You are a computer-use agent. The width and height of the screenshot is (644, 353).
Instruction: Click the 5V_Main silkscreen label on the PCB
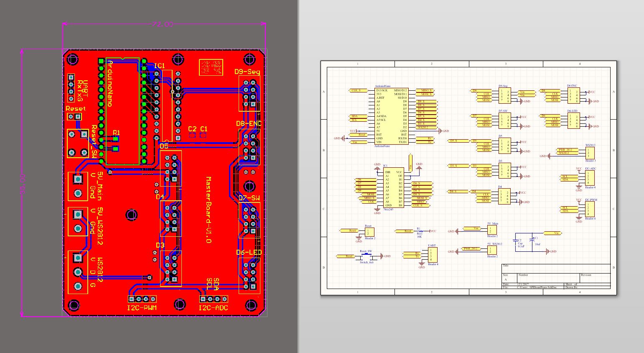[x=100, y=186]
